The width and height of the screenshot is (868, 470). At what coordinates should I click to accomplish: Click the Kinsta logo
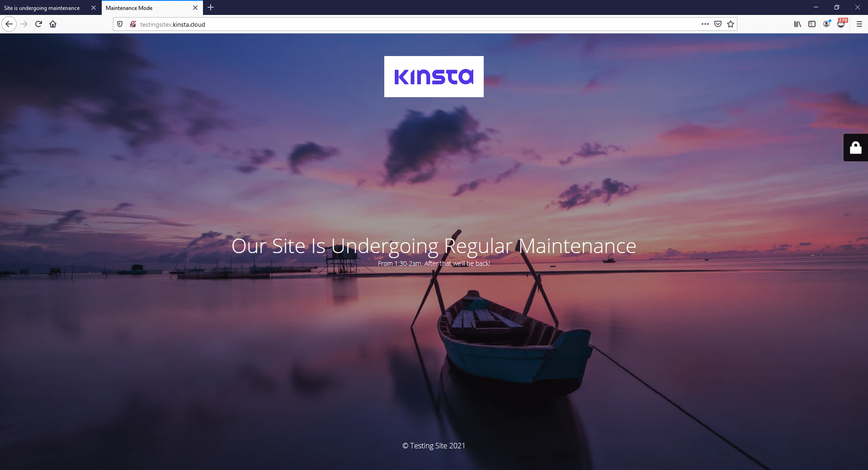[x=434, y=76]
